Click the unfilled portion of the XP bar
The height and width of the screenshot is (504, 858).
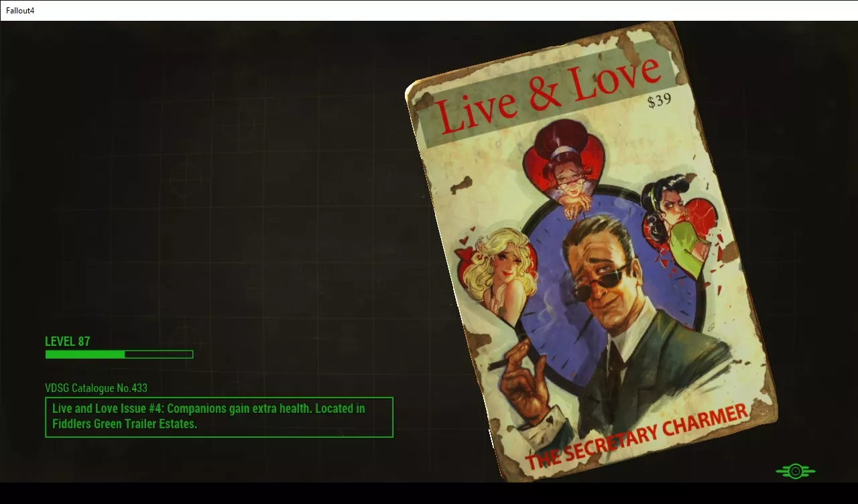coord(159,355)
